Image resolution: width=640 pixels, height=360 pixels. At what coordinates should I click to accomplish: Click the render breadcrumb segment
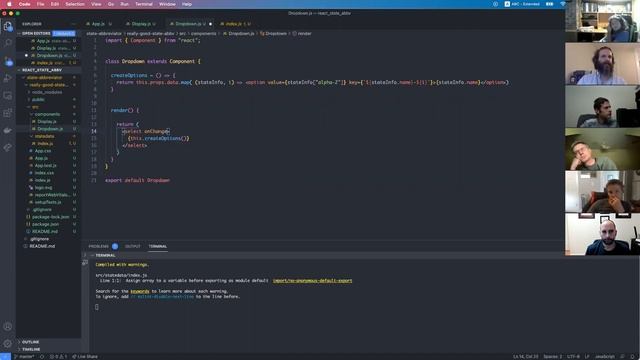(302, 34)
